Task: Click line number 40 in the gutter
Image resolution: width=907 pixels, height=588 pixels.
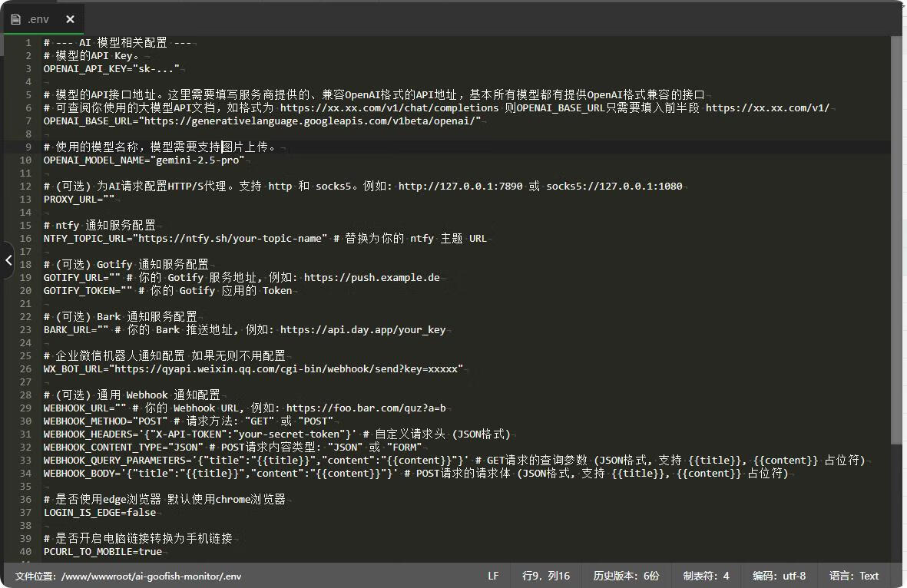Action: tap(25, 552)
